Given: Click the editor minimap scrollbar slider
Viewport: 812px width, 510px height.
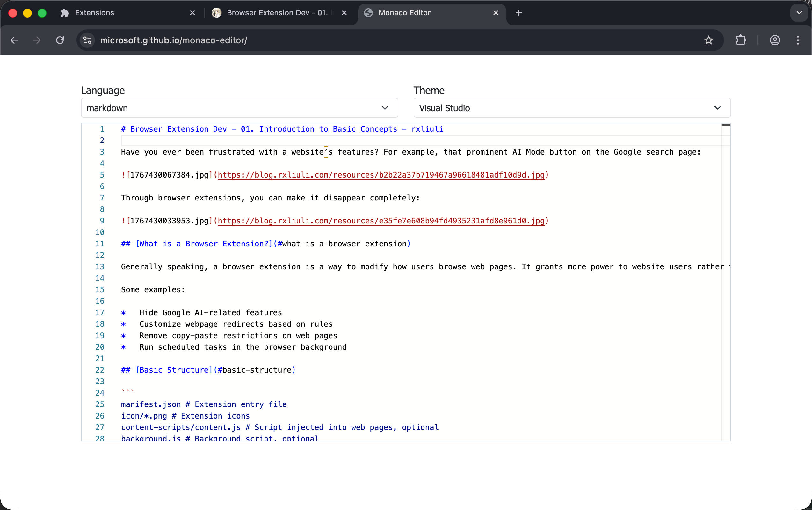Looking at the screenshot, I should (726, 125).
